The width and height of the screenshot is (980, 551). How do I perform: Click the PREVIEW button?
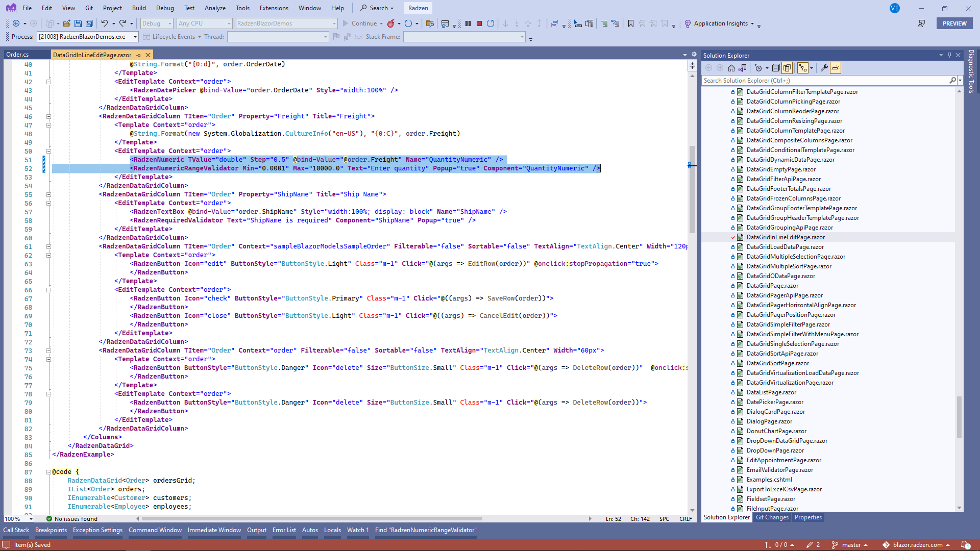pos(954,23)
